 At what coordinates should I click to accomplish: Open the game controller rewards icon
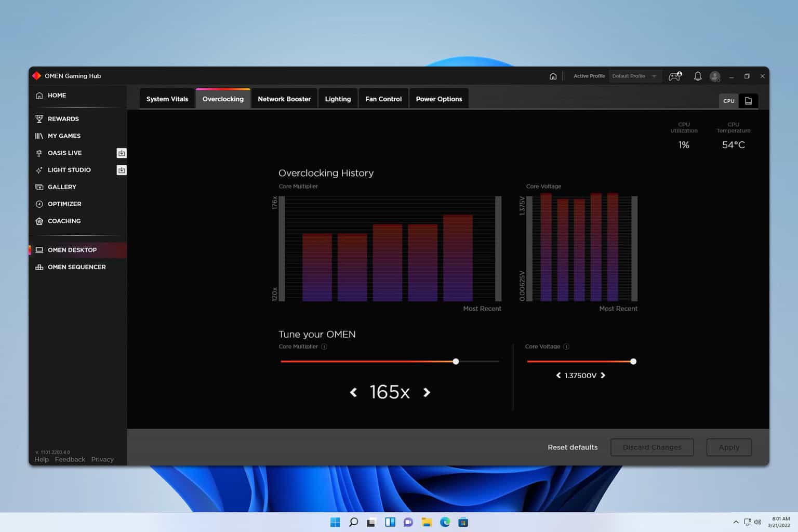[x=675, y=76]
